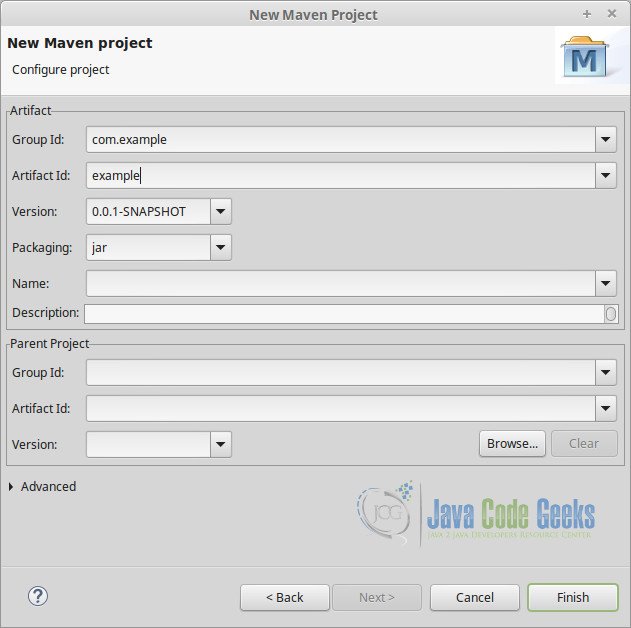Click the Artifact Id field containing example
Viewport: 631px width, 628px height.
[x=340, y=176]
